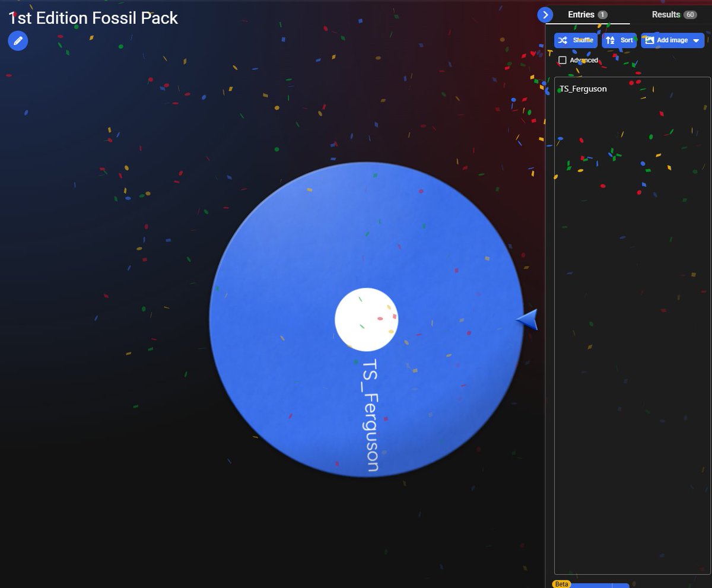712x588 pixels.
Task: Collapse the side panel with arrow button
Action: click(545, 15)
